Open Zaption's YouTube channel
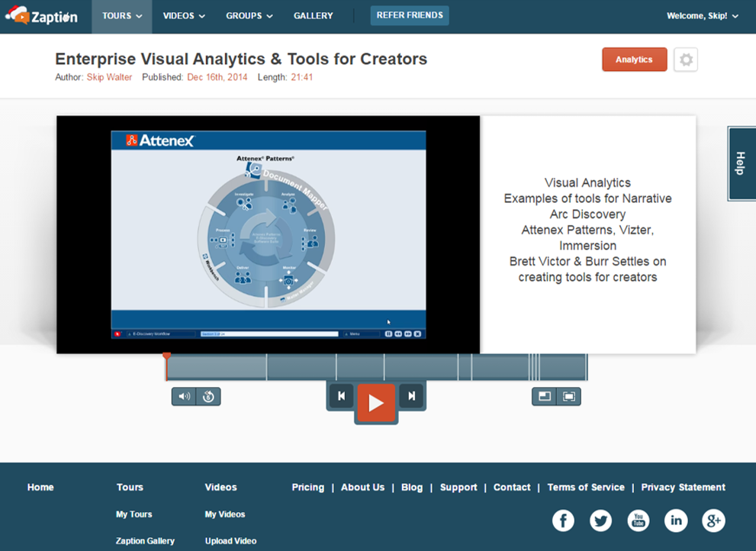Viewport: 756px width, 551px height. point(639,520)
